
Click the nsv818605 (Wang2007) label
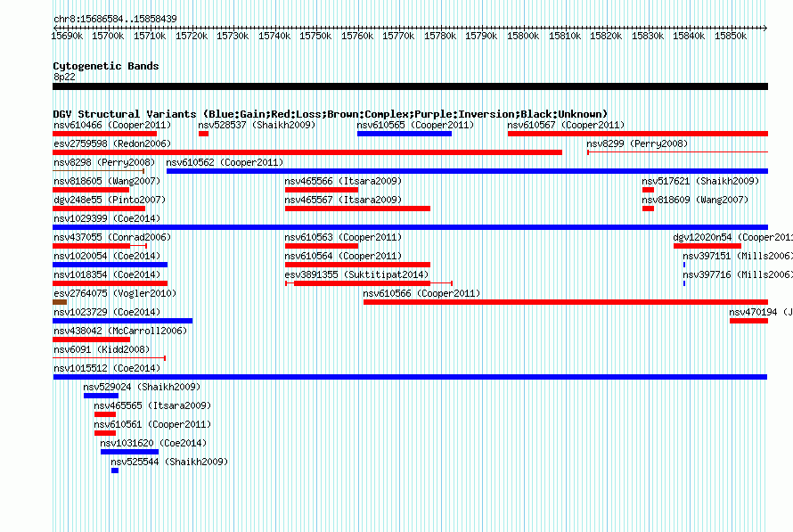point(107,181)
